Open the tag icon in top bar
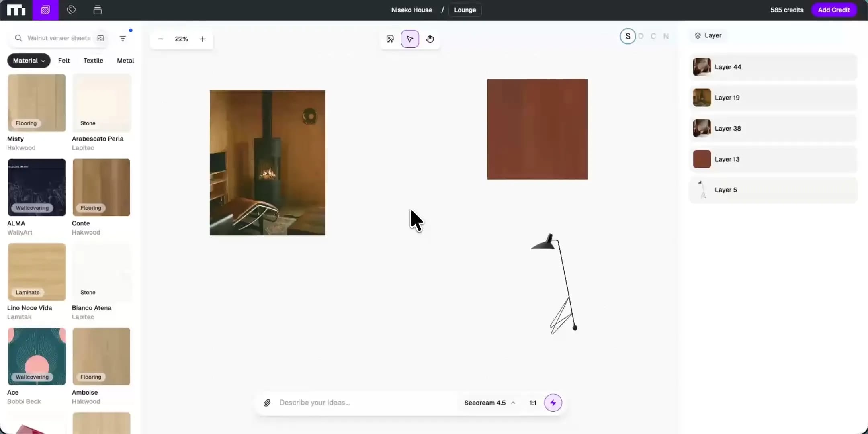The height and width of the screenshot is (434, 868). pyautogui.click(x=72, y=10)
